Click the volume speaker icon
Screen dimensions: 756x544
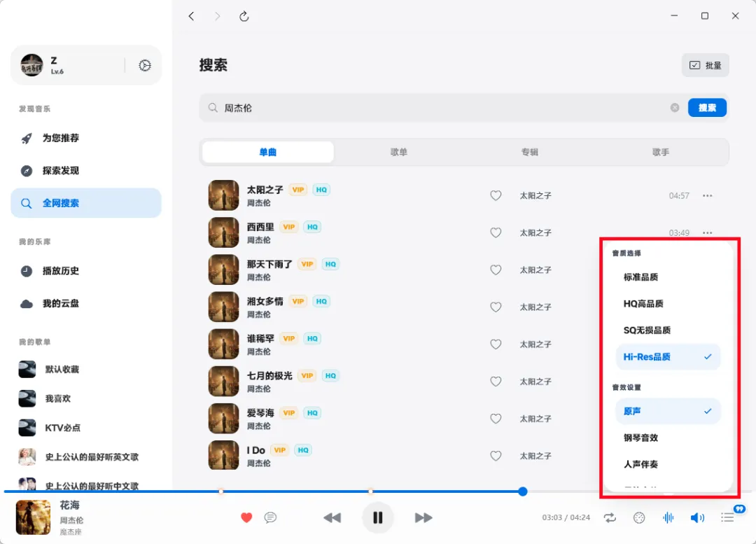(697, 518)
